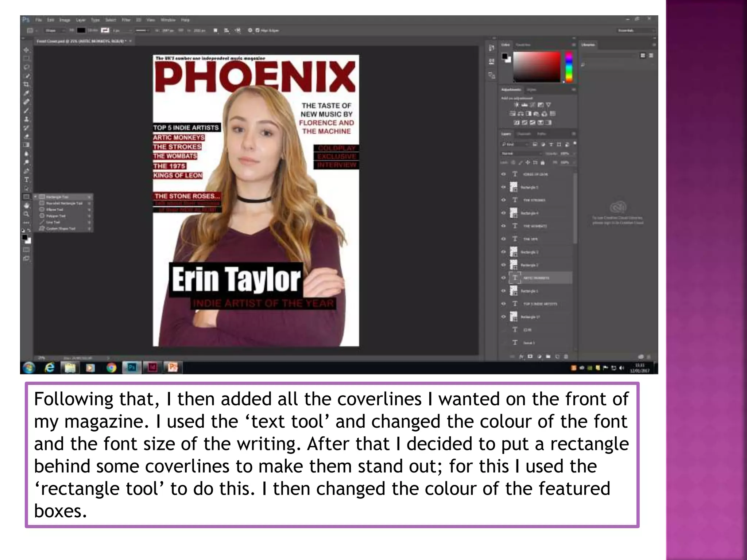Open the Shape mode dropdown

pyautogui.click(x=54, y=31)
